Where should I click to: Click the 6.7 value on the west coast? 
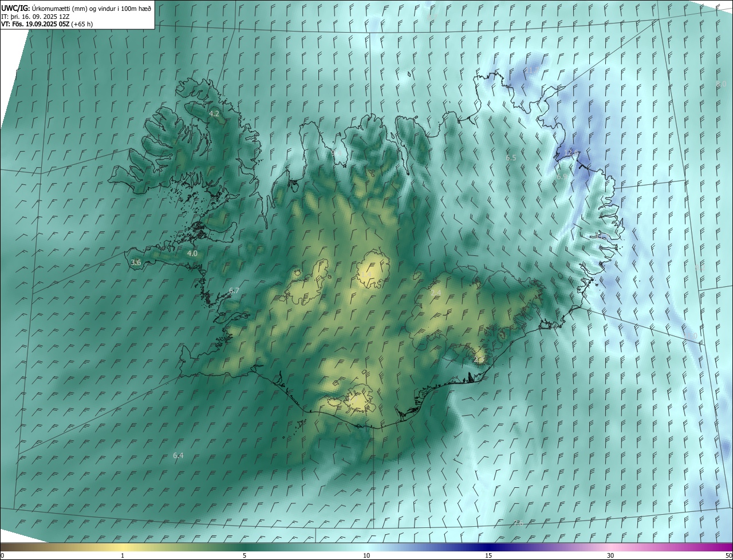tap(234, 291)
